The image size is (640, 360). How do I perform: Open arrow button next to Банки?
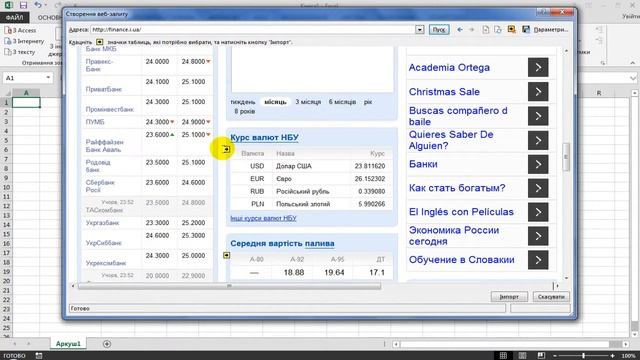point(538,164)
